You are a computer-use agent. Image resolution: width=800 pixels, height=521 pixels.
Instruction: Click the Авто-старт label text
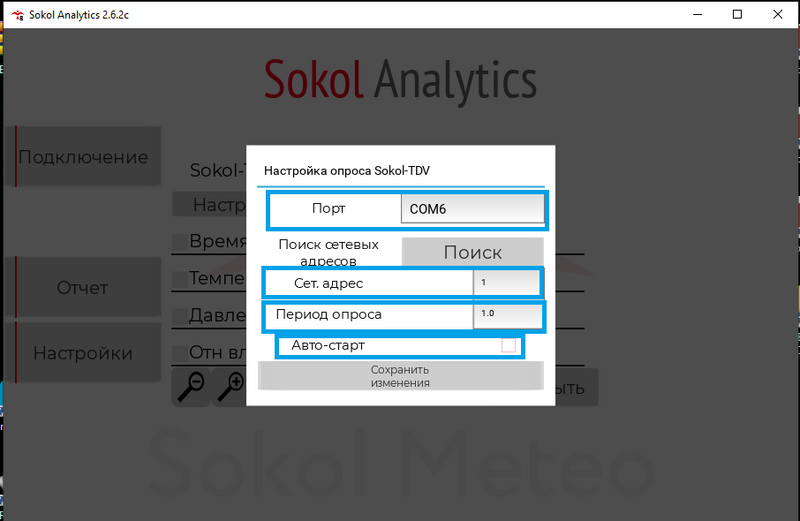point(328,345)
